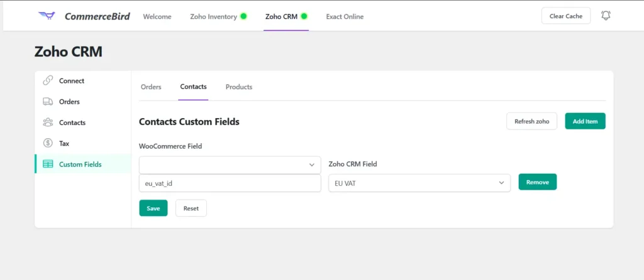
Task: Switch to the Orders tab
Action: pyautogui.click(x=151, y=87)
